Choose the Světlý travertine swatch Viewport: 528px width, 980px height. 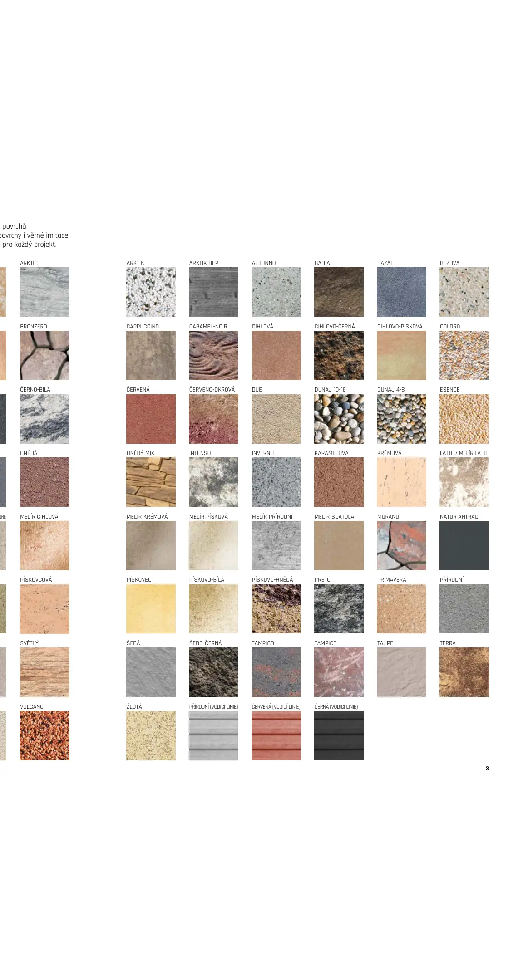pyautogui.click(x=44, y=672)
